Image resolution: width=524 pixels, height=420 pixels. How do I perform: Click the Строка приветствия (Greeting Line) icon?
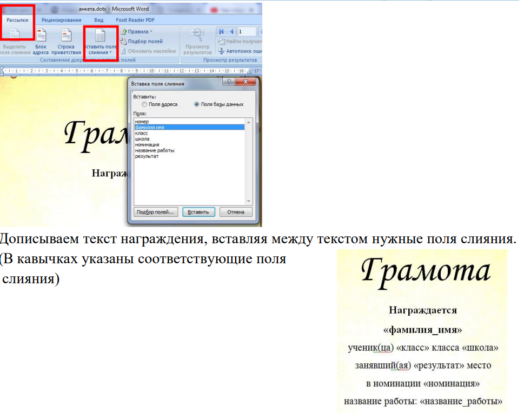(66, 36)
